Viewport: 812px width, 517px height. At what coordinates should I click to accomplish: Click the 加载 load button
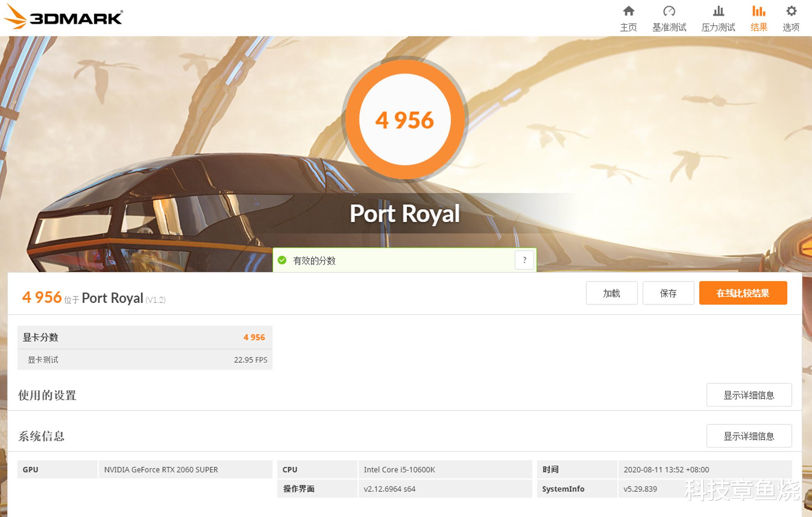tap(612, 293)
